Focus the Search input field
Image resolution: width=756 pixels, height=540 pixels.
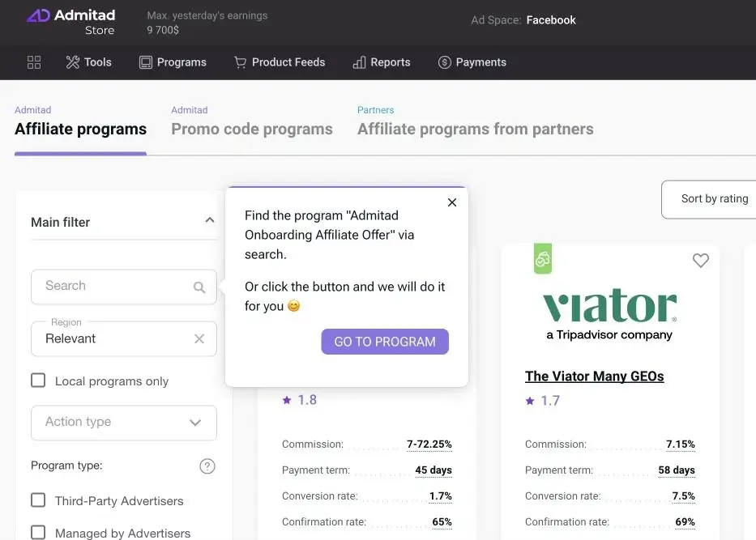[x=124, y=287]
